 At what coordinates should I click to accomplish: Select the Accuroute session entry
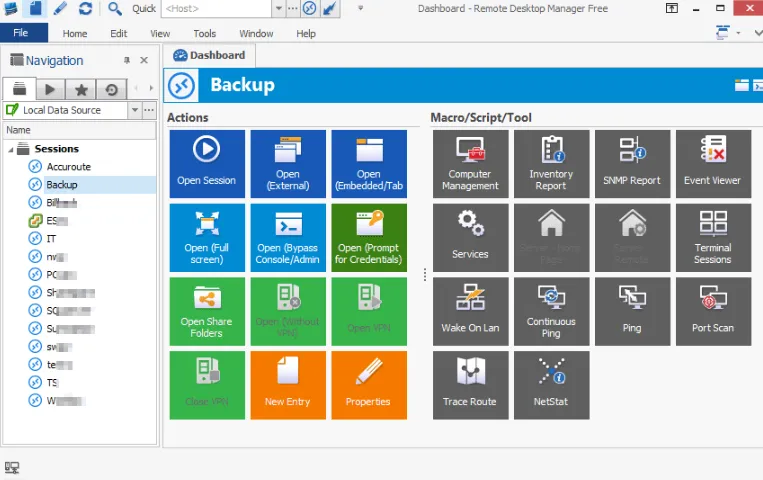click(69, 167)
